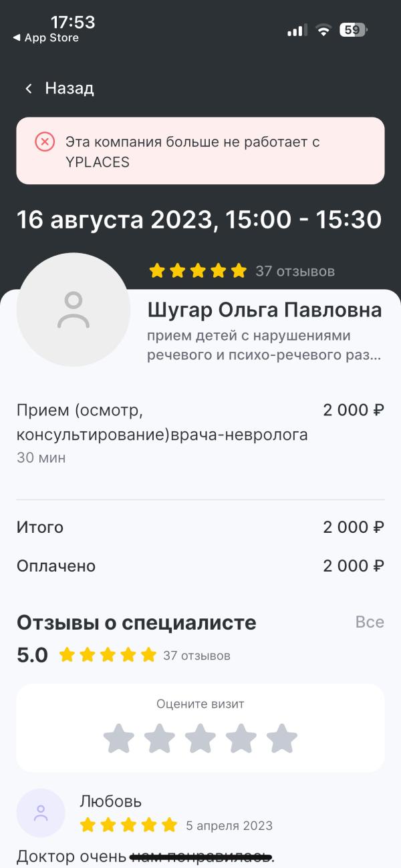Open specialist name Шугар Ольга Павловна

264,310
